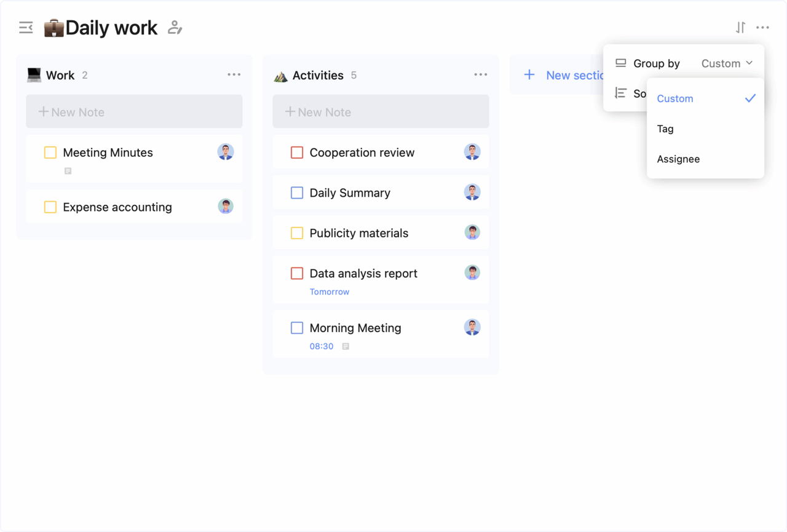
Task: Click the briefcase icon next to Daily work
Action: (54, 27)
